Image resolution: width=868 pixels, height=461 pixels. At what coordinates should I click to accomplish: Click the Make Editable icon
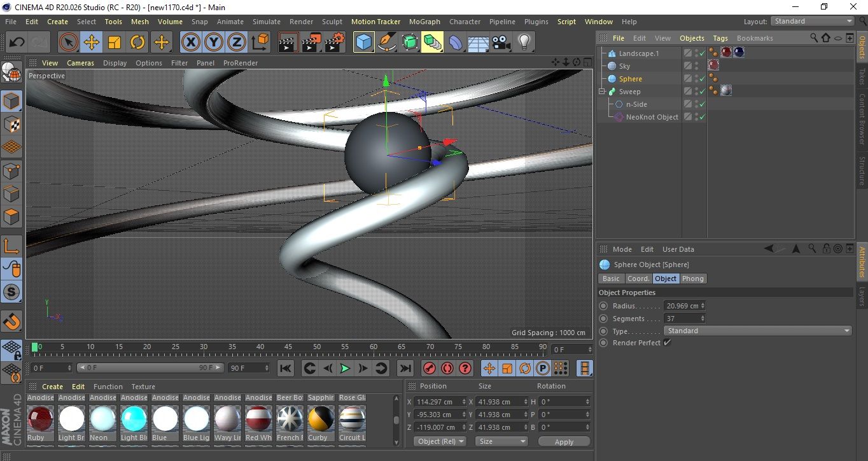click(11, 73)
